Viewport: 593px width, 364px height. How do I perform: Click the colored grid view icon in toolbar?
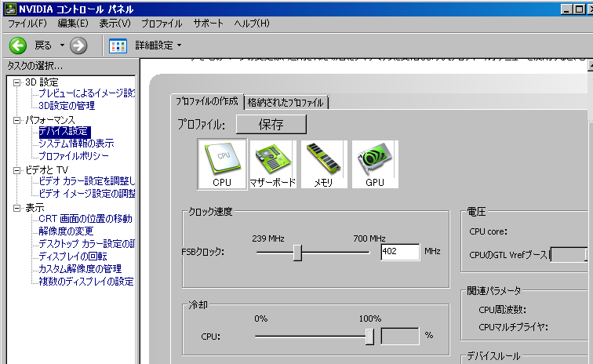[x=118, y=46]
